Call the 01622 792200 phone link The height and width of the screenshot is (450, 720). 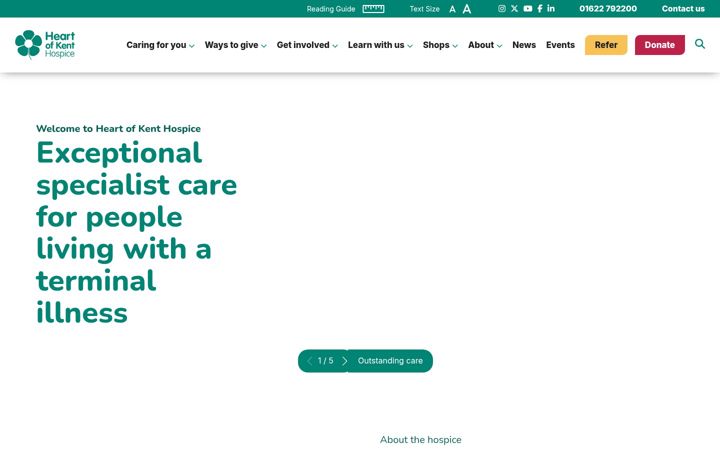point(608,9)
